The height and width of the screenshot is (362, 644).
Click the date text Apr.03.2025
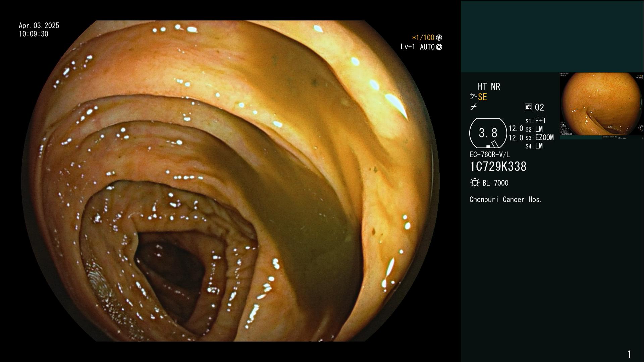[x=39, y=25]
